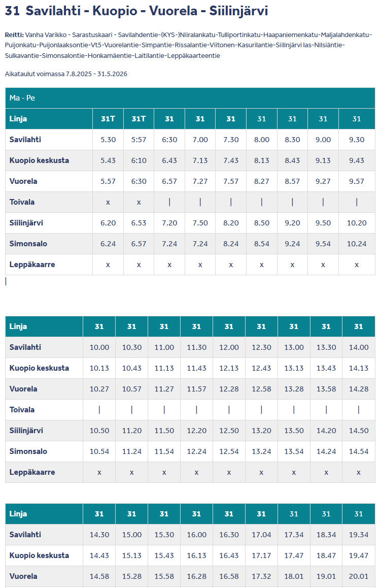
Task: Select 'Leppäkaarre' row label in second table
Action: [x=32, y=472]
